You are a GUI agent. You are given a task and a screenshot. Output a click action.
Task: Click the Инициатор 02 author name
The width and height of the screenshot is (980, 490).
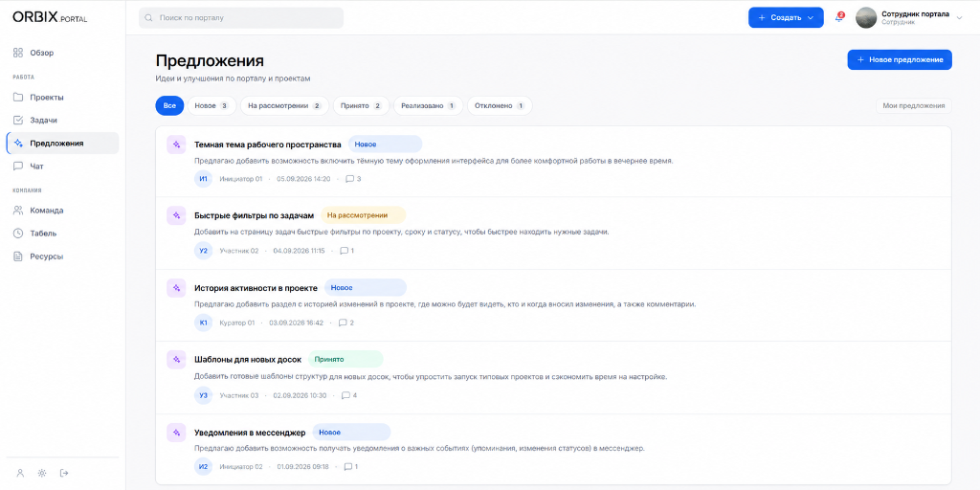tap(241, 467)
